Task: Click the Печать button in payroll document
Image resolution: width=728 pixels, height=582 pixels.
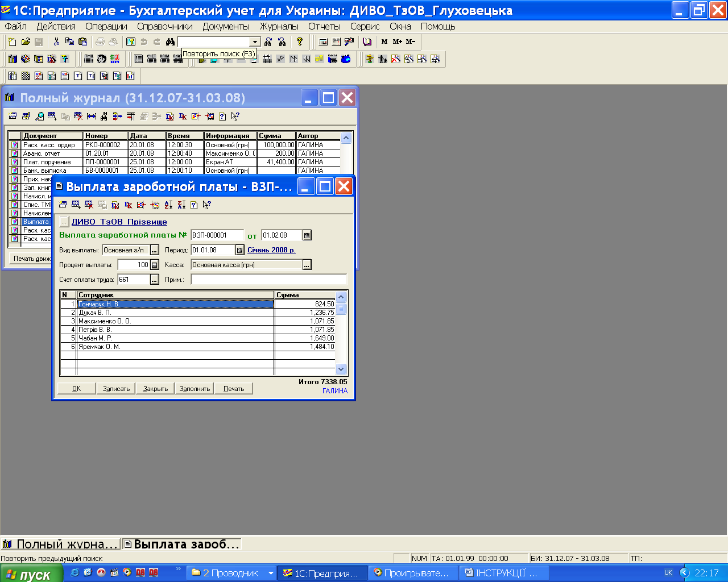Action: coord(234,389)
